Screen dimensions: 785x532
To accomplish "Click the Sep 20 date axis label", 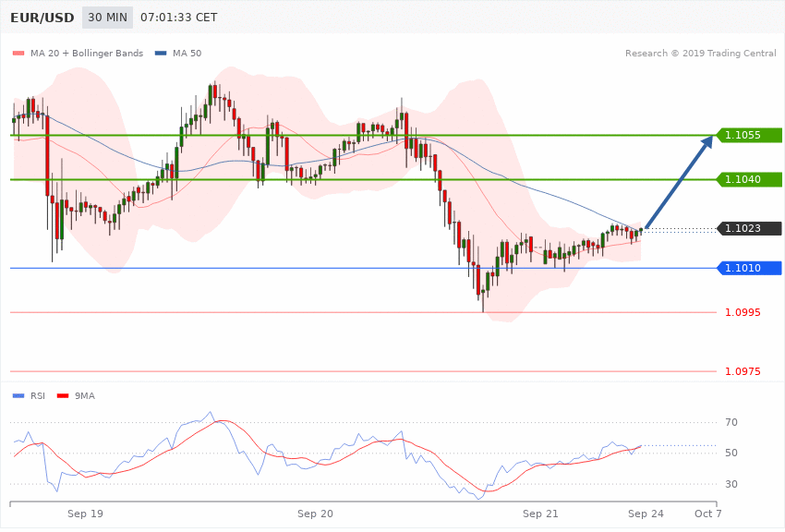I will (315, 514).
